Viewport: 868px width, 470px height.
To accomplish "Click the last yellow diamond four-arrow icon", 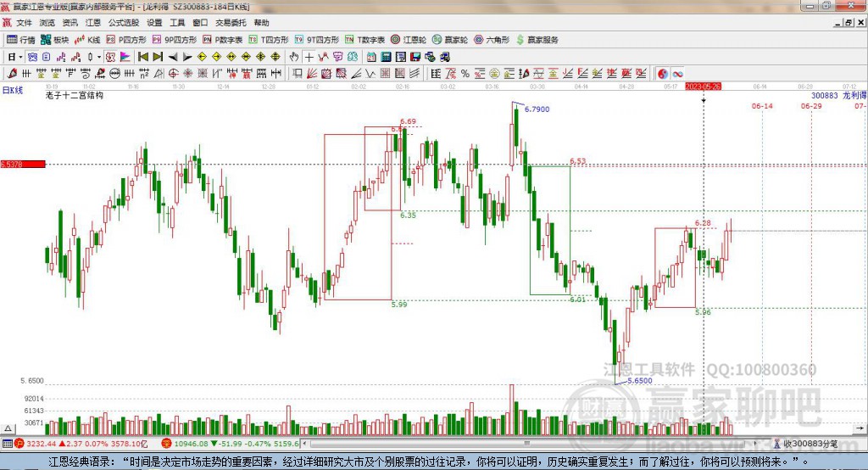I will tap(275, 57).
